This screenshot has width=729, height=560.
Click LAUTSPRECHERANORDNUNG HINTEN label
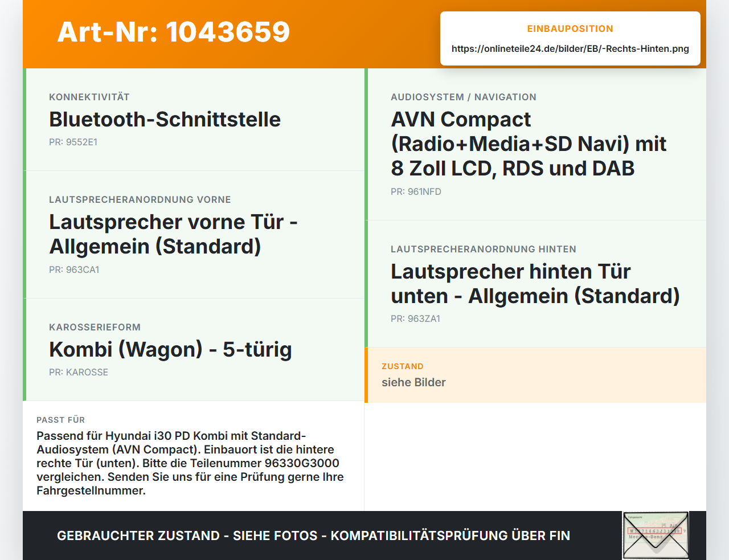(x=484, y=250)
